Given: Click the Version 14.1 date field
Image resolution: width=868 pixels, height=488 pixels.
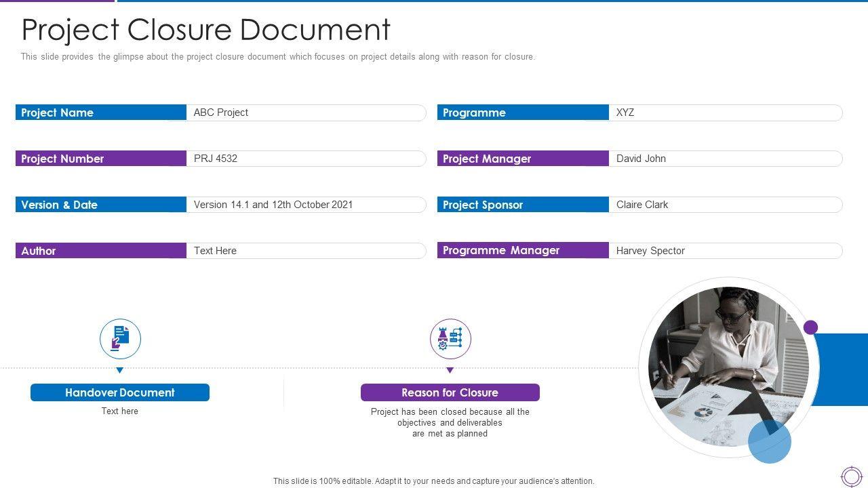Looking at the screenshot, I should (307, 205).
